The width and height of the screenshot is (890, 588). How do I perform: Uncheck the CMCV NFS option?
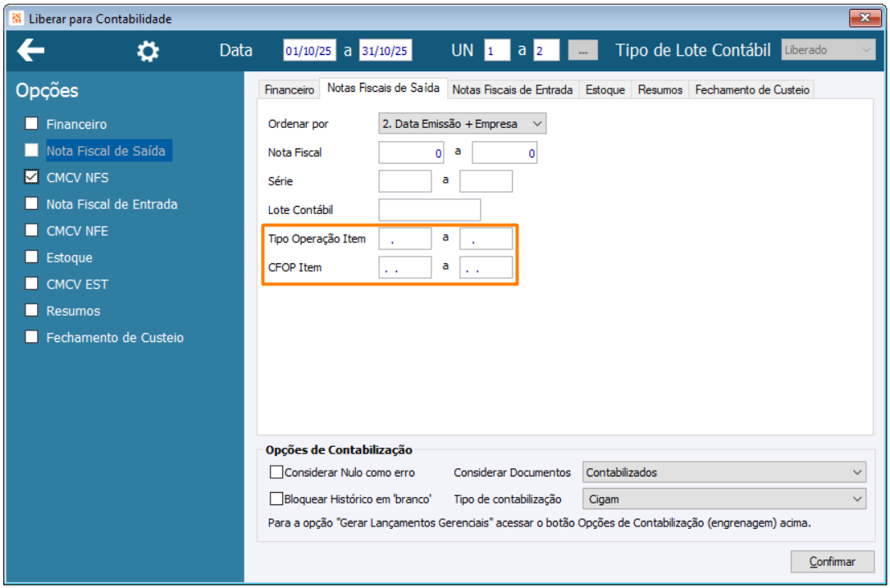[x=32, y=177]
